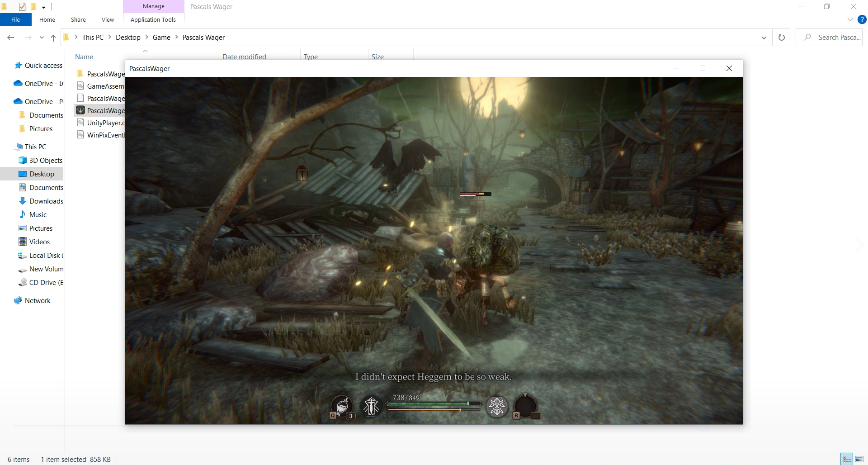Switch to details view layout
The height and width of the screenshot is (465, 868).
click(847, 459)
